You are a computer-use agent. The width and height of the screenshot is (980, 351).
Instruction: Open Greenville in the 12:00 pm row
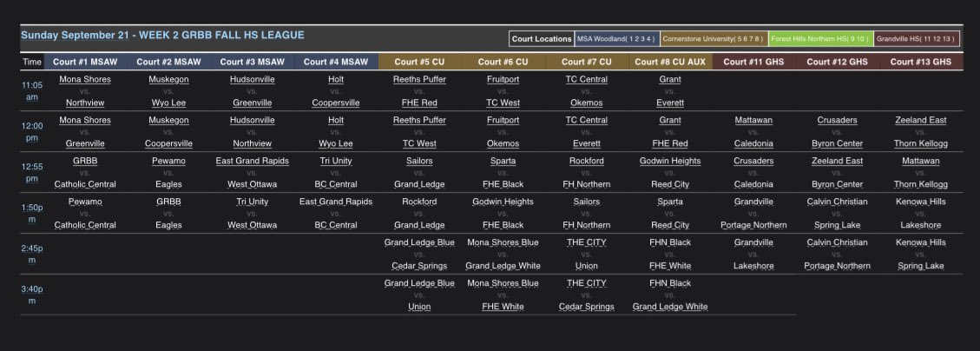(x=85, y=143)
